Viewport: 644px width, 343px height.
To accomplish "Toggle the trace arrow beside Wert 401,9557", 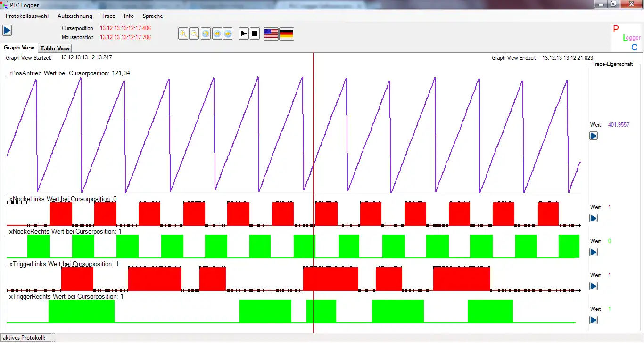I will coord(593,136).
